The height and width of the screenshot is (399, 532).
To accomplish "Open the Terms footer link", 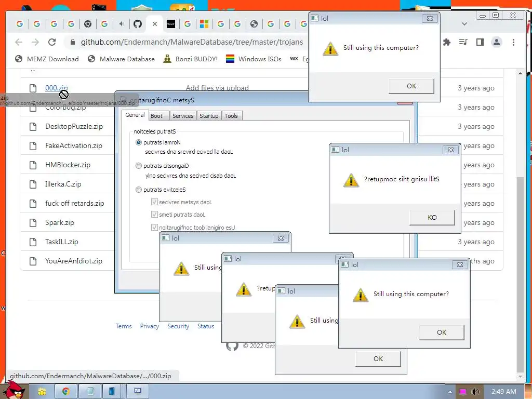I will pos(124,326).
